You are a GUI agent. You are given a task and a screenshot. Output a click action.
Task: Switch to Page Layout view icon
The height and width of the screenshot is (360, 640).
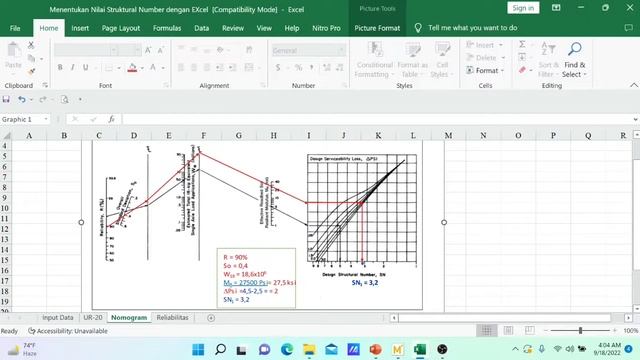(x=508, y=331)
